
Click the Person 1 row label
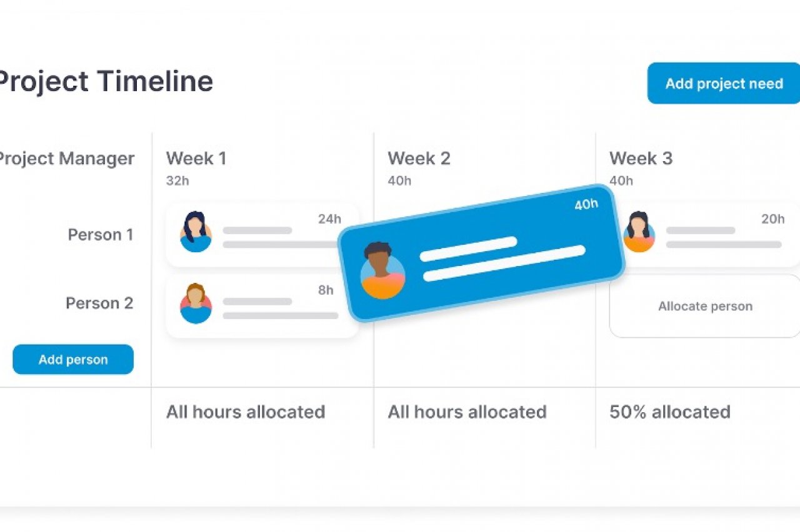pyautogui.click(x=100, y=235)
